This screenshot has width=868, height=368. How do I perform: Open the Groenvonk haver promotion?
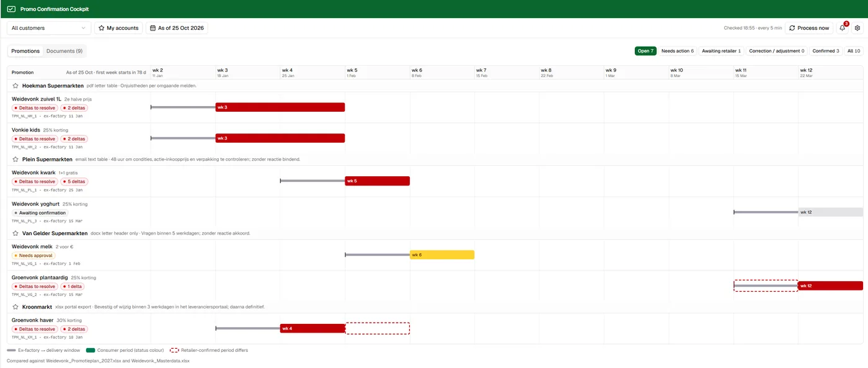33,320
